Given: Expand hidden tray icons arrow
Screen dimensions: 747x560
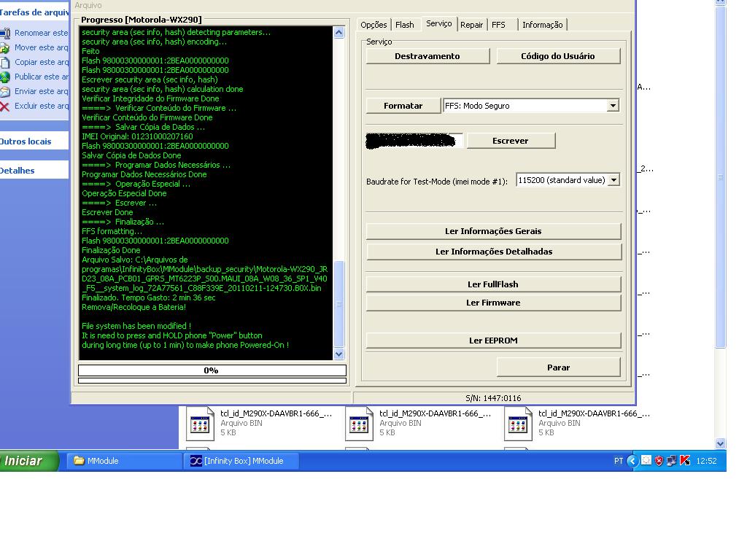Looking at the screenshot, I should pos(632,461).
